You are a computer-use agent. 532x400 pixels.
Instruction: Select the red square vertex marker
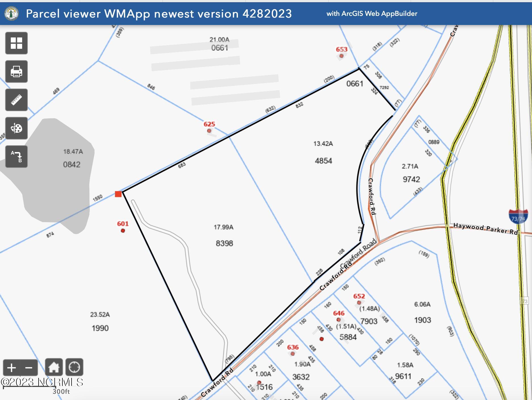pyautogui.click(x=118, y=194)
